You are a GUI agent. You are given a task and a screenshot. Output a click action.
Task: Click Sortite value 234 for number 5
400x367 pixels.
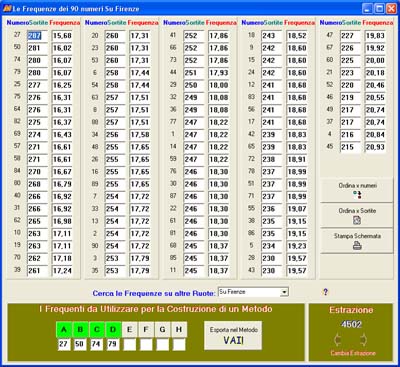(272, 246)
